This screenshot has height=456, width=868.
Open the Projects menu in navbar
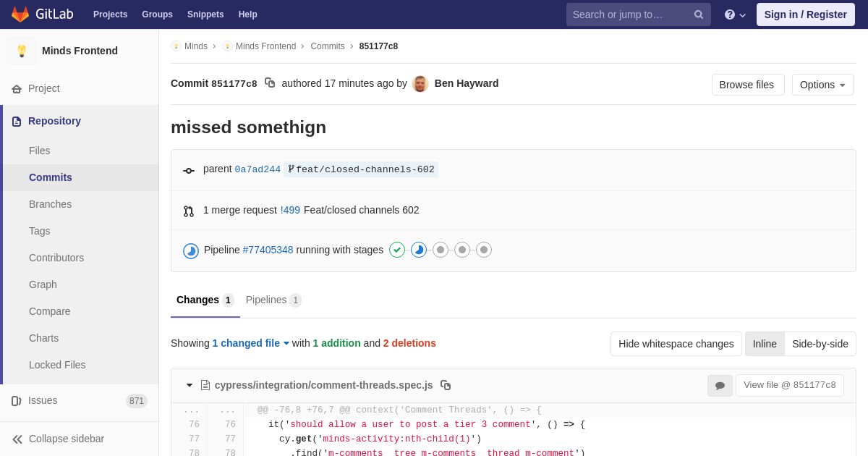pos(110,14)
